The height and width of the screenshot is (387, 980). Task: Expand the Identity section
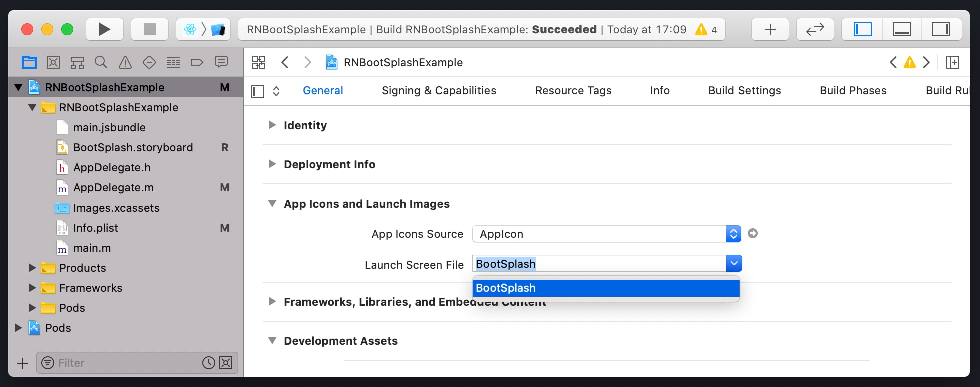click(272, 125)
